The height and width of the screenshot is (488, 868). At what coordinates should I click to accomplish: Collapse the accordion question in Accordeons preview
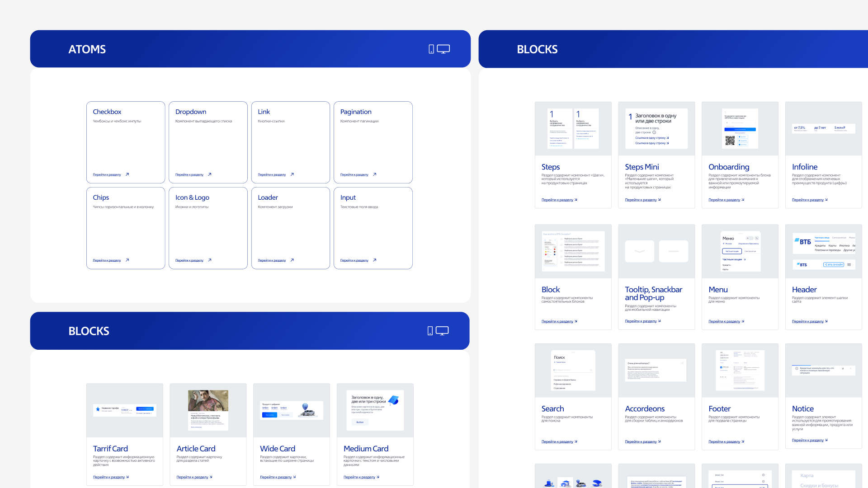[x=683, y=363]
